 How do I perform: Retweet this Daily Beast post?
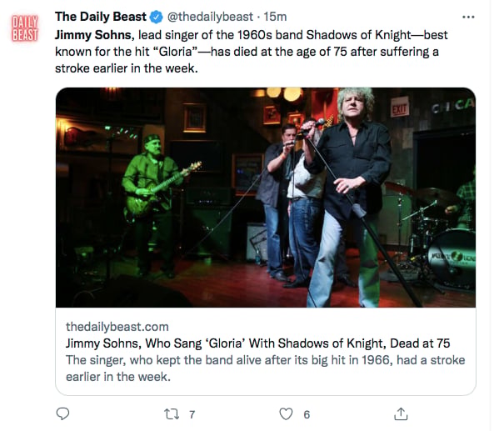[172, 414]
